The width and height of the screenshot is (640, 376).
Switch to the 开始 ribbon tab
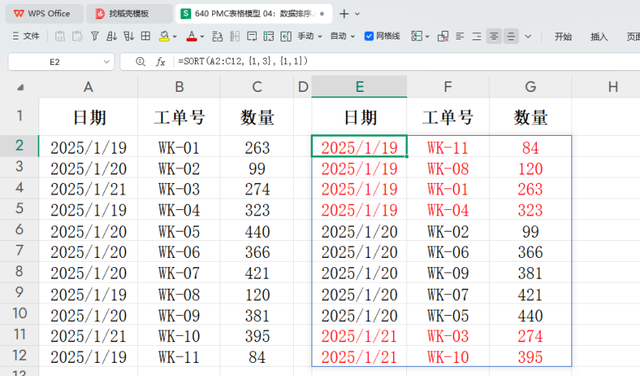pyautogui.click(x=563, y=37)
